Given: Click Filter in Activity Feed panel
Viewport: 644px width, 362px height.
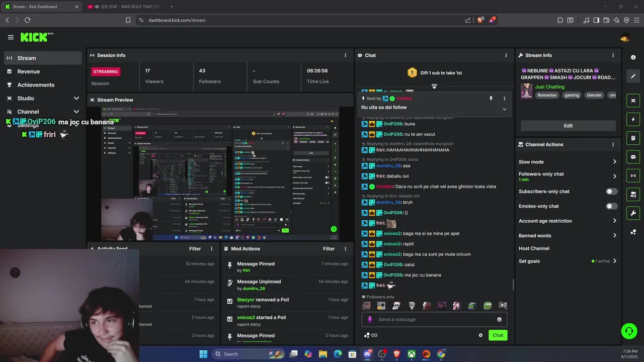Looking at the screenshot, I should coord(195,249).
